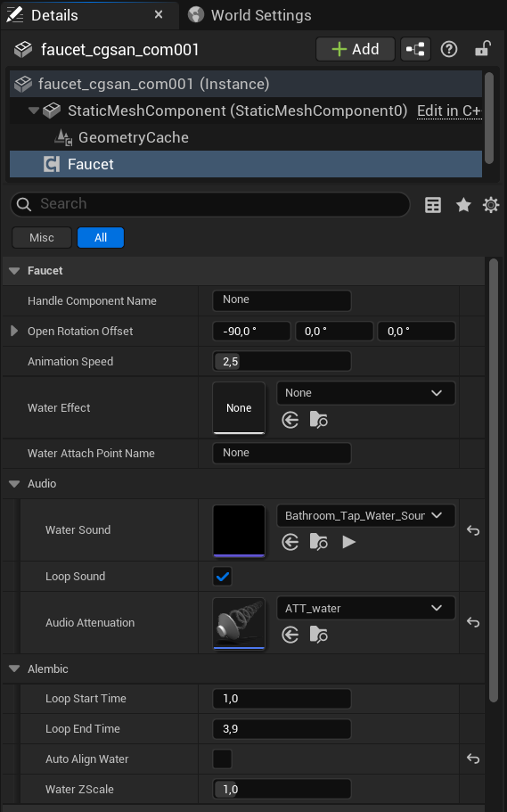This screenshot has height=812, width=507.
Task: Click the Water Attach Point Name field
Action: click(282, 453)
